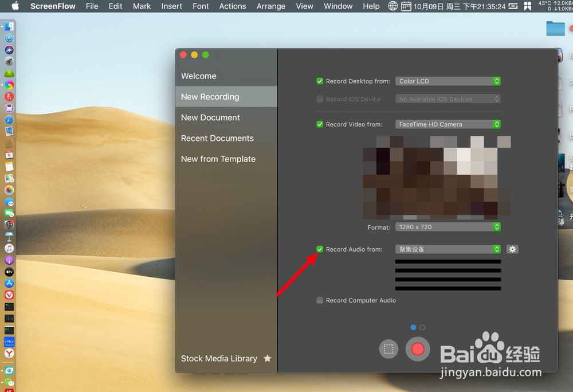The height and width of the screenshot is (392, 573).
Task: Open Notes app in the dock
Action: coord(9,167)
